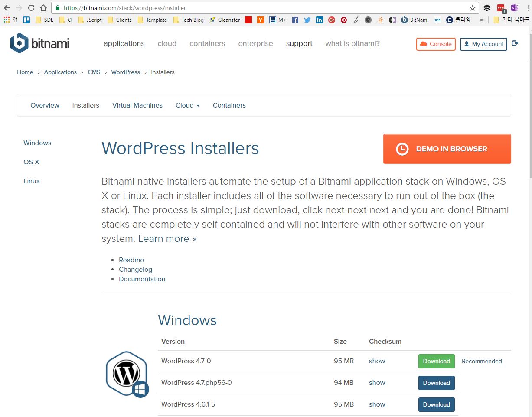This screenshot has height=417, width=532.
Task: Open the Template bookmarks folder
Action: pos(152,20)
